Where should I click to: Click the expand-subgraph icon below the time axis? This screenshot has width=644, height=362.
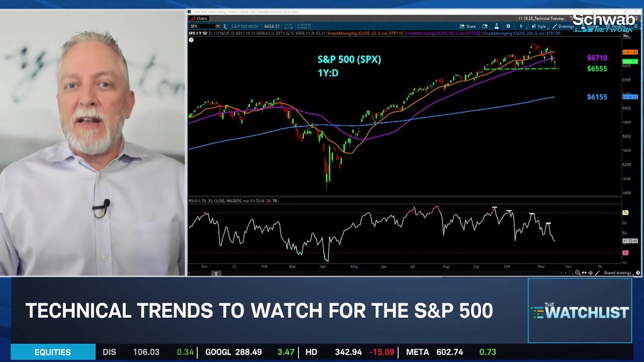click(x=215, y=274)
